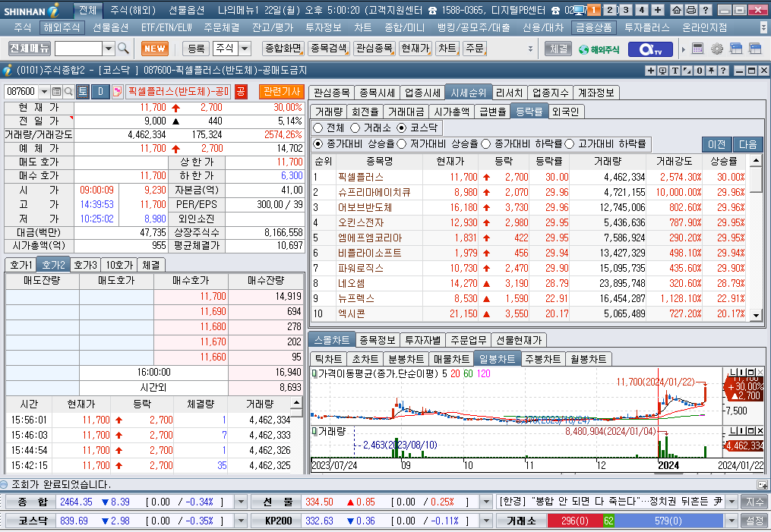Expand the menu bar overflow chevron after 온라인지점
The image size is (771, 532).
(763, 27)
